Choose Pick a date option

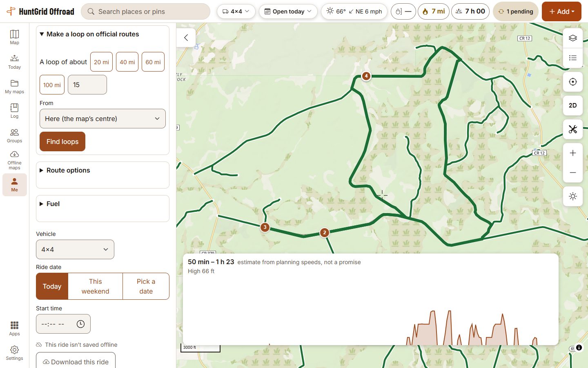pyautogui.click(x=146, y=286)
